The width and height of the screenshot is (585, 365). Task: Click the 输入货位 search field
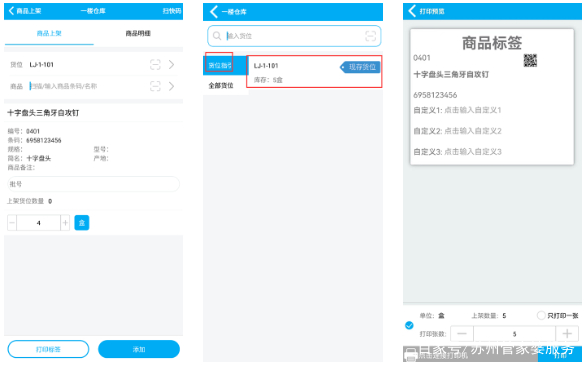[x=294, y=36]
